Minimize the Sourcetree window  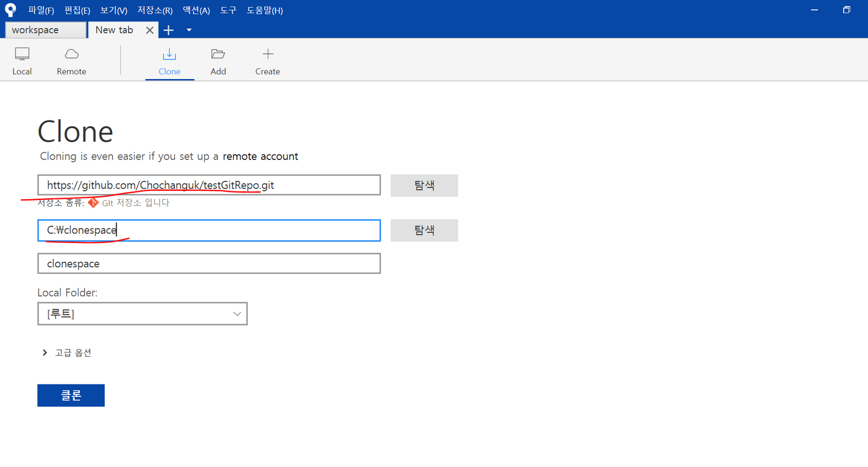814,10
